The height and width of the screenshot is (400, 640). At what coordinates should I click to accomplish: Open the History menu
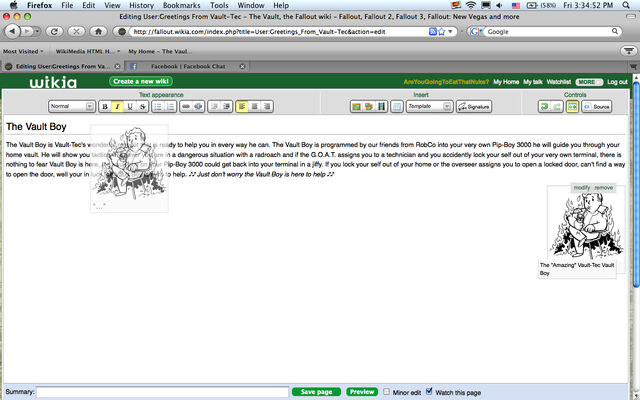tap(141, 5)
